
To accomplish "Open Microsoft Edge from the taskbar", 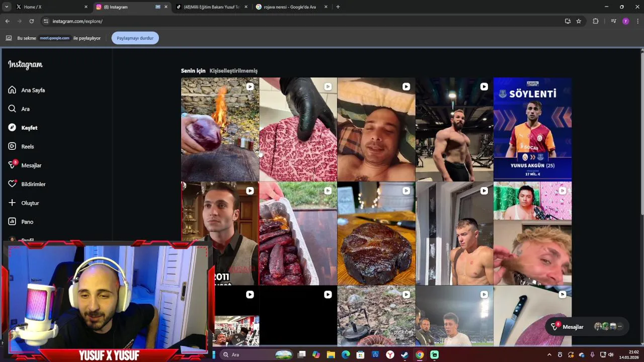I will tap(346, 354).
